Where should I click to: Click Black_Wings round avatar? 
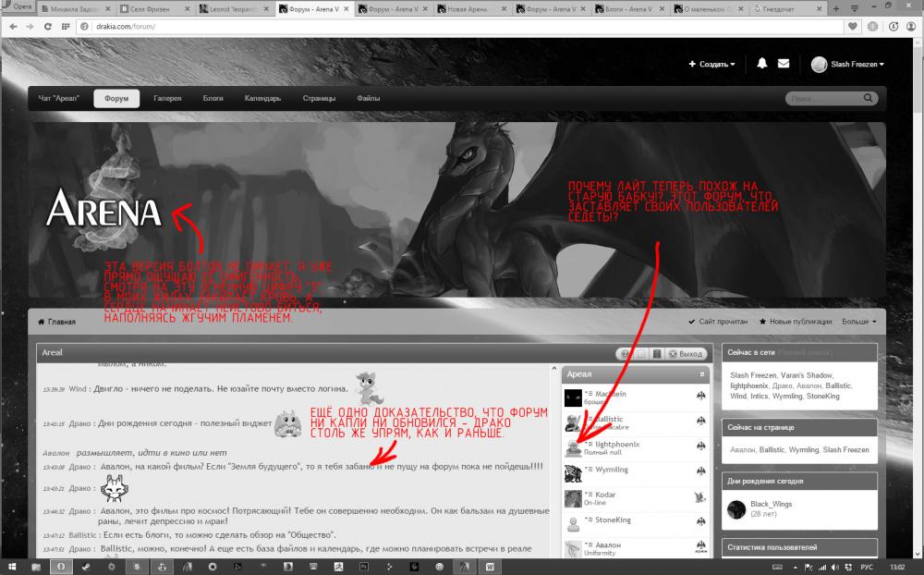(x=736, y=509)
